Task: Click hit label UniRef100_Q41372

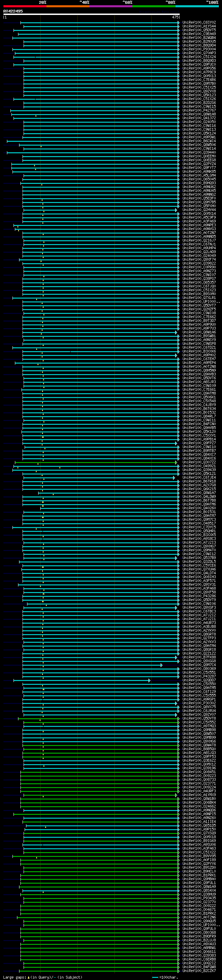Action: pyautogui.click(x=199, y=118)
